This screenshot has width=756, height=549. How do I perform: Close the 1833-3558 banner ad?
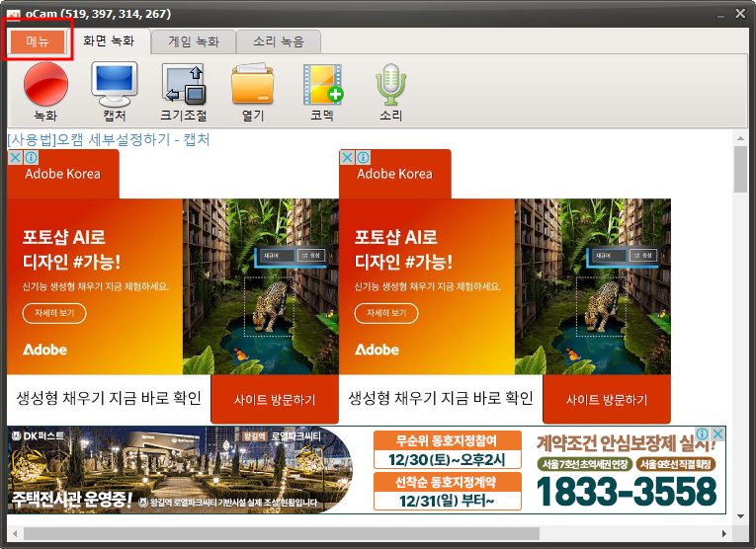click(717, 433)
